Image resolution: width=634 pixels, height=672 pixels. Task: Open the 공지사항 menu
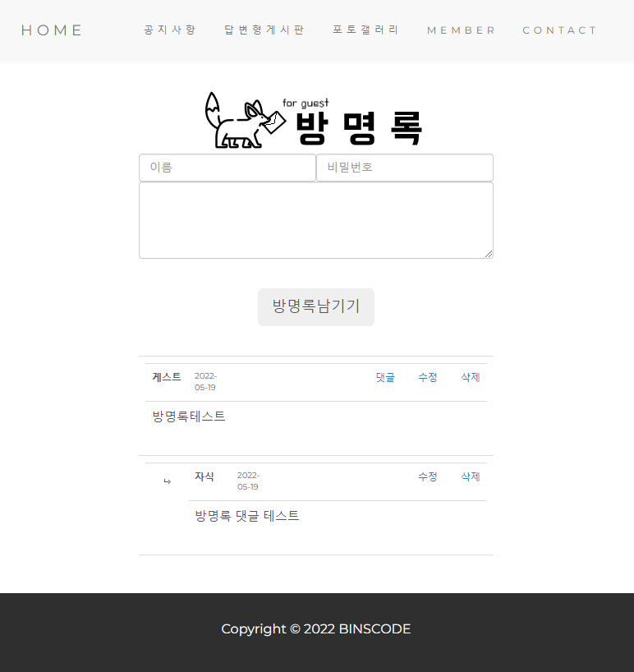click(170, 30)
